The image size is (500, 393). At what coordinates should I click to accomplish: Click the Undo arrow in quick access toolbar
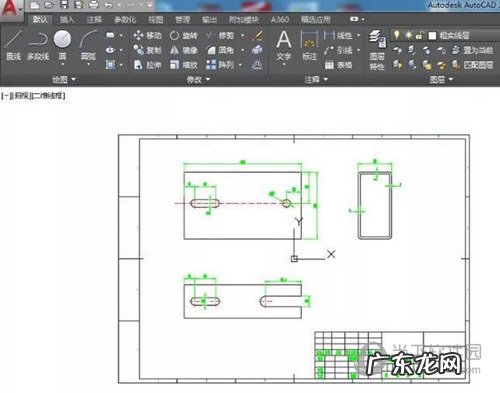point(108,5)
